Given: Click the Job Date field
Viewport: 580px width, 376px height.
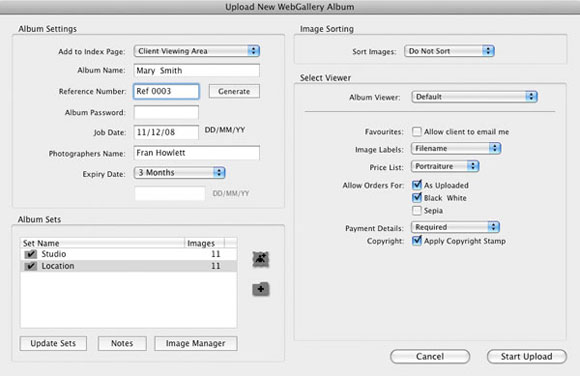Looking at the screenshot, I should [x=166, y=132].
